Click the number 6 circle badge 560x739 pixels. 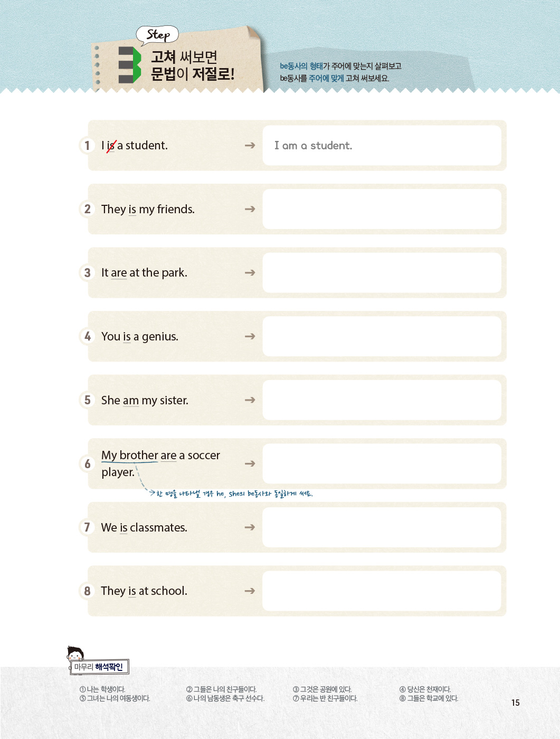coord(87,463)
